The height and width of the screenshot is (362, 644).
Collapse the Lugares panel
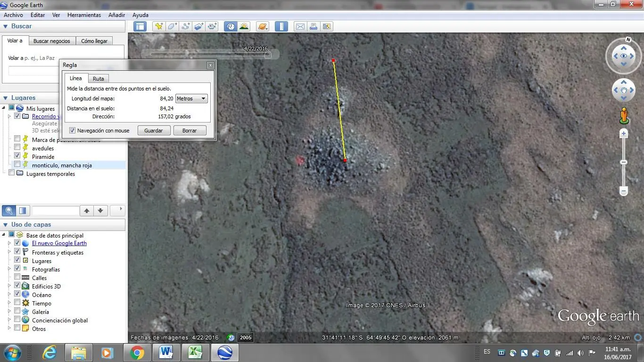[x=6, y=98]
